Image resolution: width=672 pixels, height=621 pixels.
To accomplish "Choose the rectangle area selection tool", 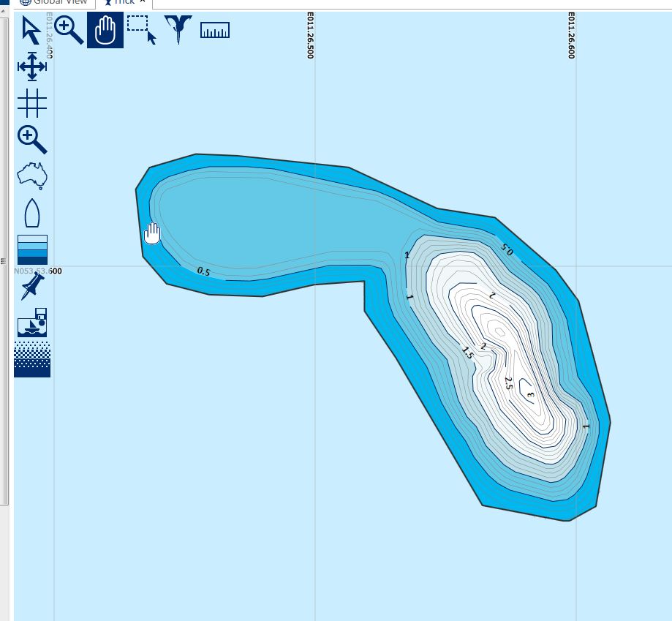I will pos(141,29).
